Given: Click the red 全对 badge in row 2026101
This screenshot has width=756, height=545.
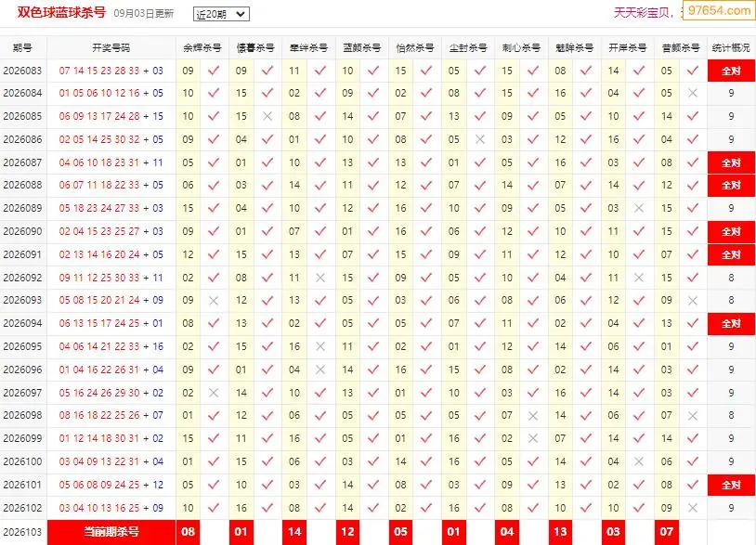Looking at the screenshot, I should coord(731,485).
